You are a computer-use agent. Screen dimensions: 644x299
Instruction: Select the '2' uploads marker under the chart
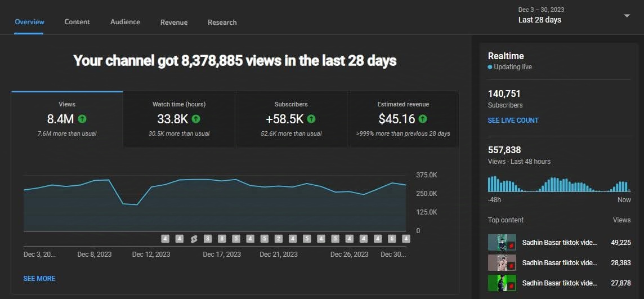[x=279, y=239]
